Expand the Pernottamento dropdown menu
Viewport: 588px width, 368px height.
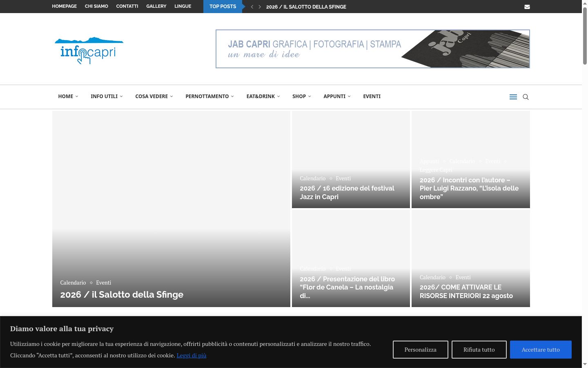click(209, 96)
